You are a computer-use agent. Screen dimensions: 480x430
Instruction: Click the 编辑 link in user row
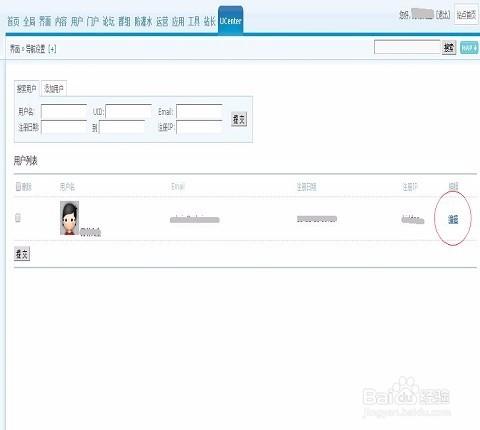pos(453,219)
